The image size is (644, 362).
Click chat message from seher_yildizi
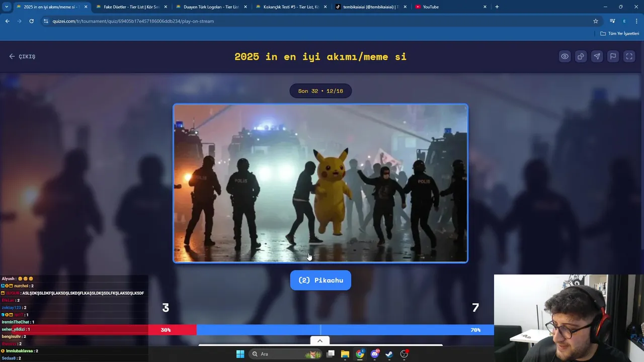coord(16,329)
